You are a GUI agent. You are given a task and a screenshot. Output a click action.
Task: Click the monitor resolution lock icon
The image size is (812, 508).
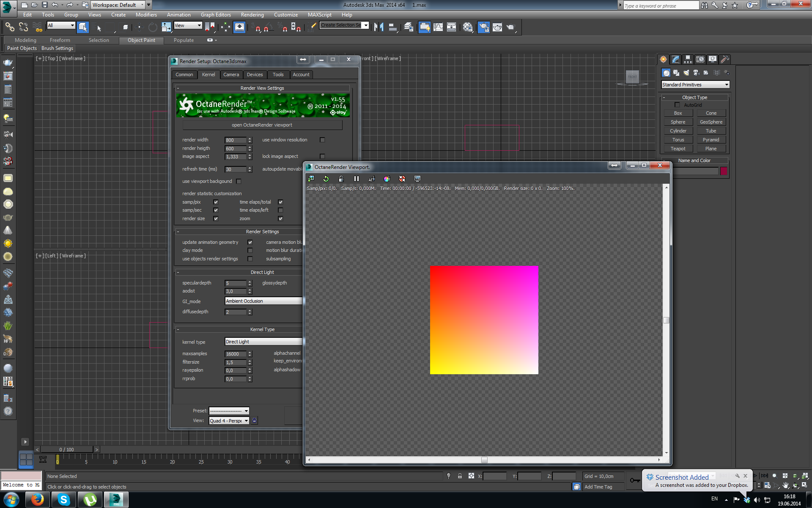point(417,179)
